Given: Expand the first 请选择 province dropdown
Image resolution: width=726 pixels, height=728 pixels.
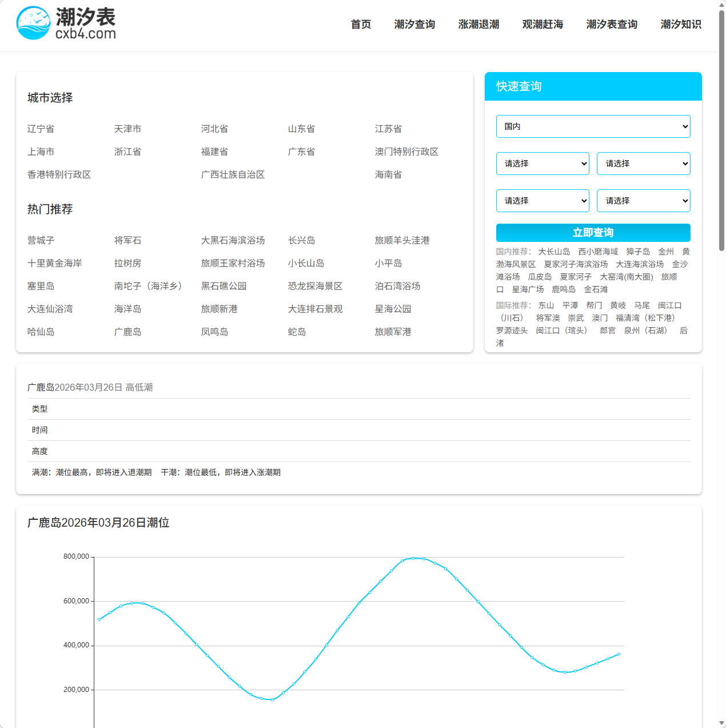Looking at the screenshot, I should [x=542, y=164].
